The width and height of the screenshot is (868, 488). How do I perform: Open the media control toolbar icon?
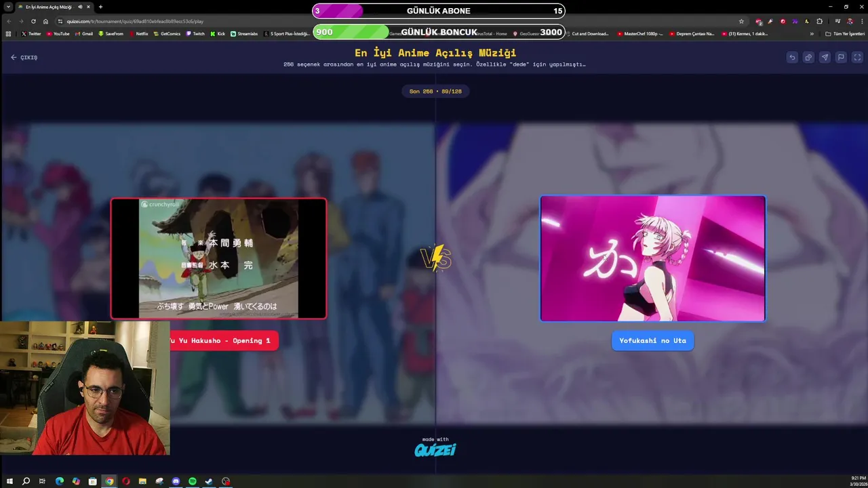[x=837, y=21]
